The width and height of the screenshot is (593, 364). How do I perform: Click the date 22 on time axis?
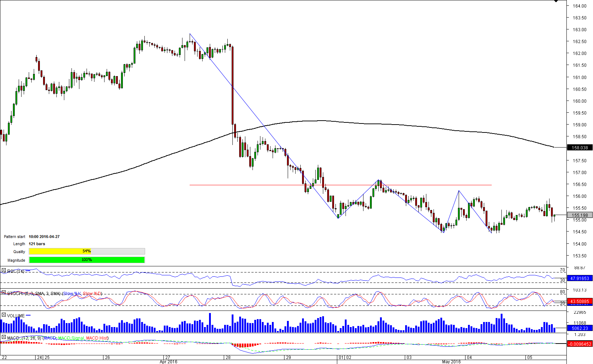point(4,358)
